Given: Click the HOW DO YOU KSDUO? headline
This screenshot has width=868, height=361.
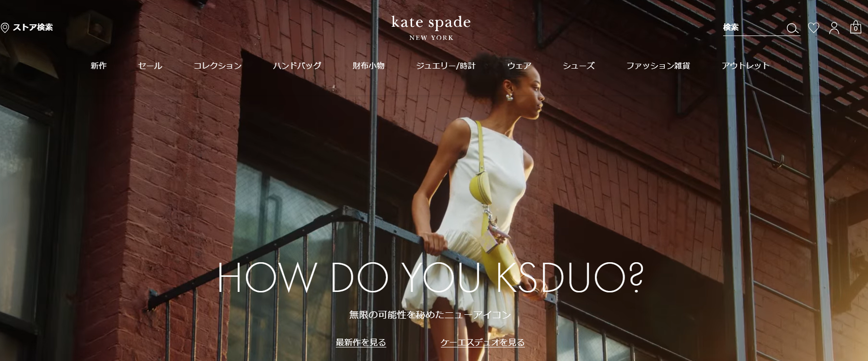Looking at the screenshot, I should tap(431, 277).
